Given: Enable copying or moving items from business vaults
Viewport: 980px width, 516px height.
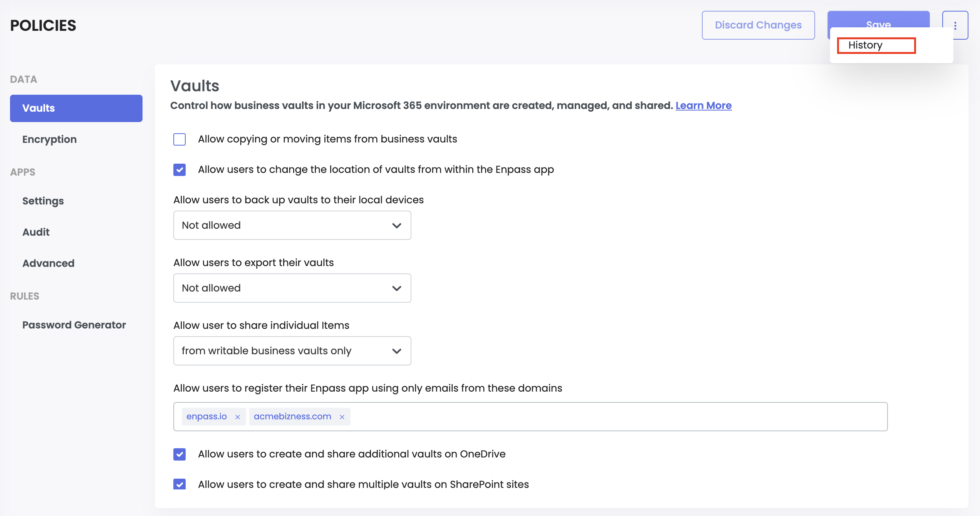Looking at the screenshot, I should 180,139.
